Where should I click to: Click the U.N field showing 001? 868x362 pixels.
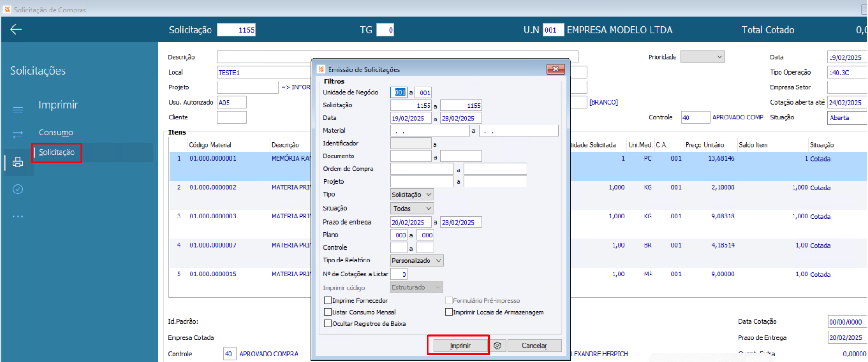[x=553, y=30]
